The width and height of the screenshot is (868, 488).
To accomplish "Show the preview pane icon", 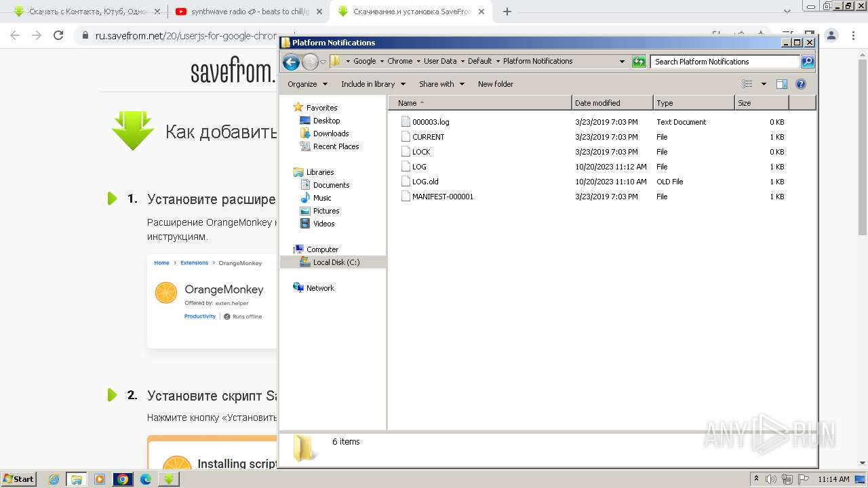I will pos(782,84).
